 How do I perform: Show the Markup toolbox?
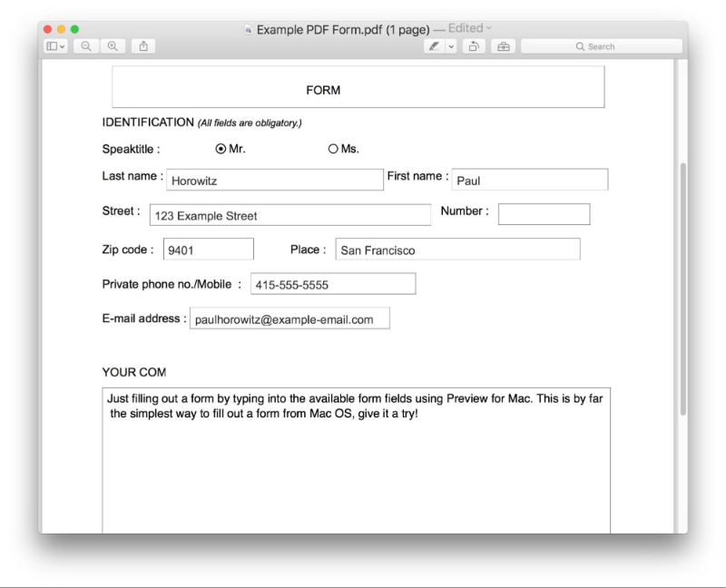(504, 46)
